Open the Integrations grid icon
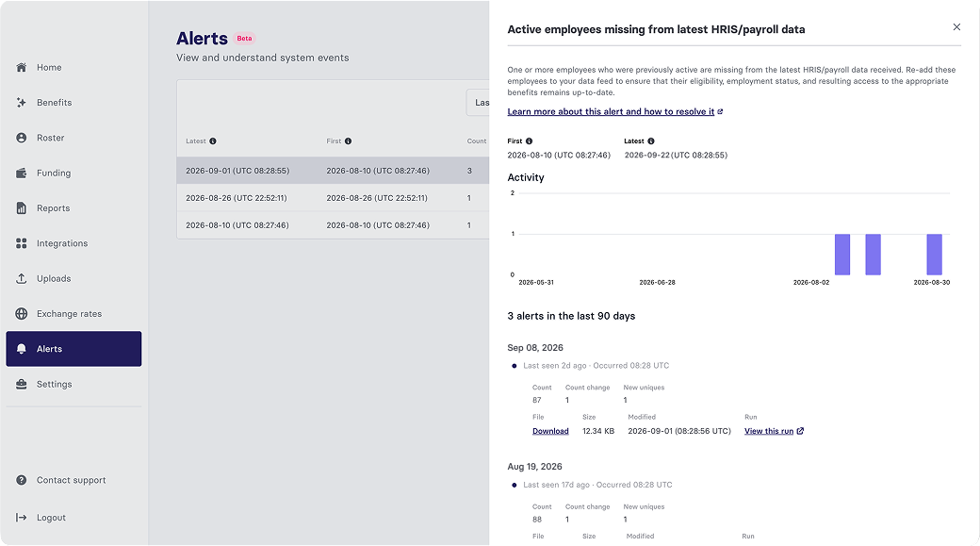Viewport: 980px width, 546px height. coord(22,243)
